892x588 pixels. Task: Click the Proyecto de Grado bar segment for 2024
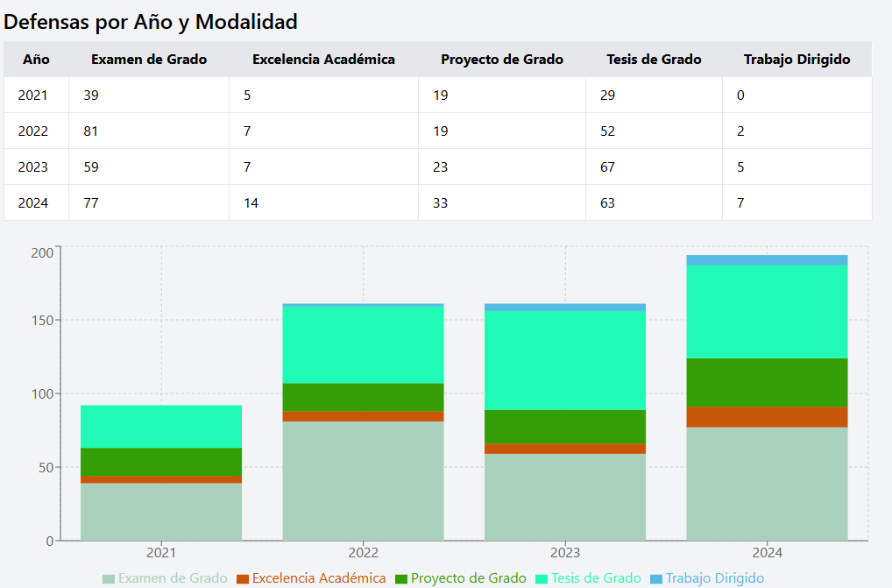click(767, 383)
